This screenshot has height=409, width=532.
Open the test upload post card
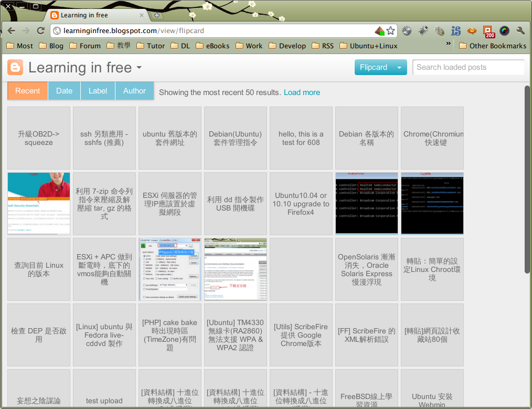click(104, 389)
